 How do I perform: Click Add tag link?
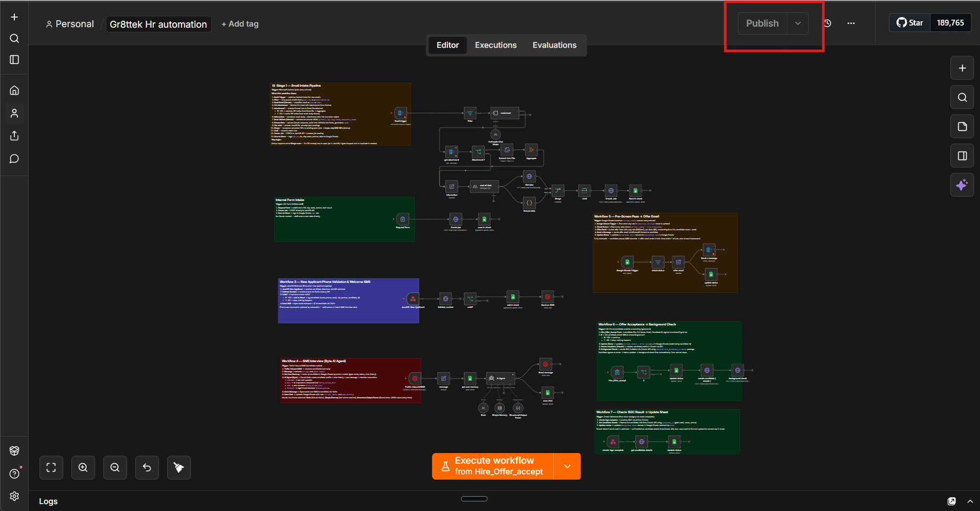tap(240, 24)
